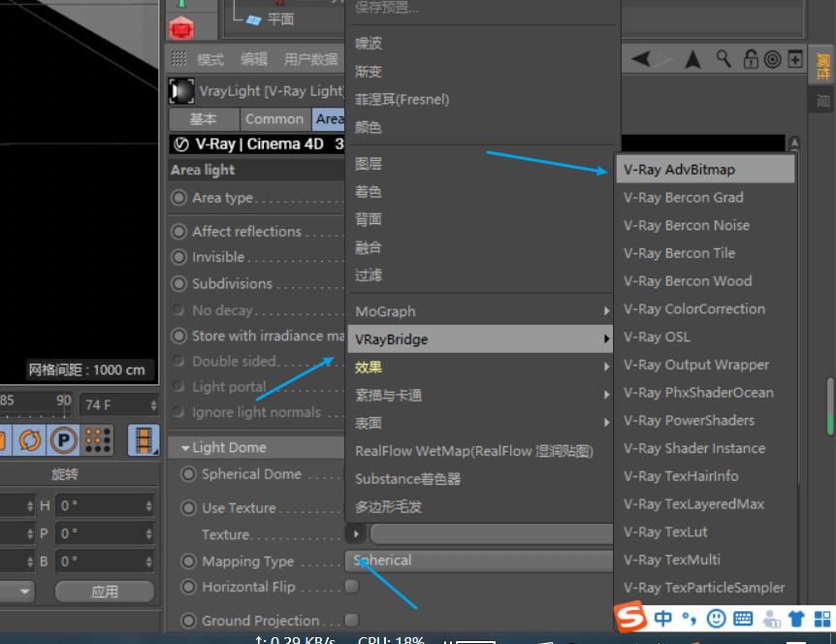The height and width of the screenshot is (644, 836).
Task: Click the dotted grid keyframe icon
Action: [x=98, y=440]
